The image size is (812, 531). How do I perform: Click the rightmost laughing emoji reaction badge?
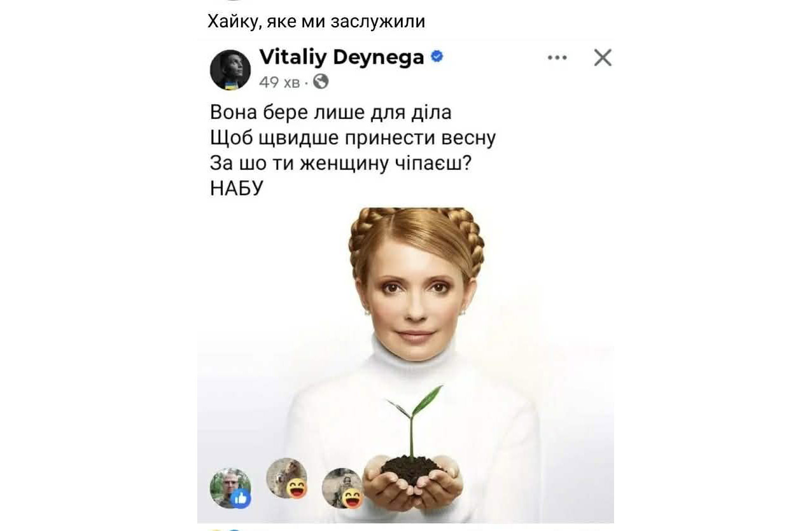[x=352, y=499]
